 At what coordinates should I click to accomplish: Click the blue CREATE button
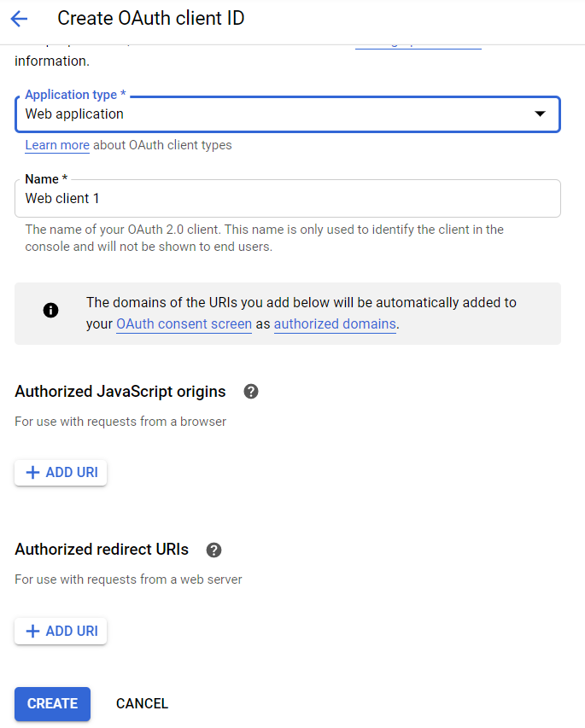tap(52, 704)
